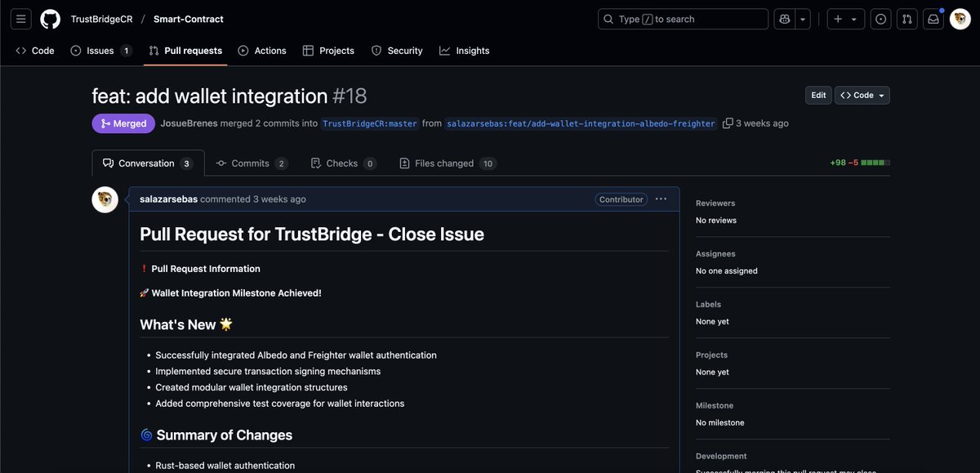Open the Copilot chat icon

785,19
